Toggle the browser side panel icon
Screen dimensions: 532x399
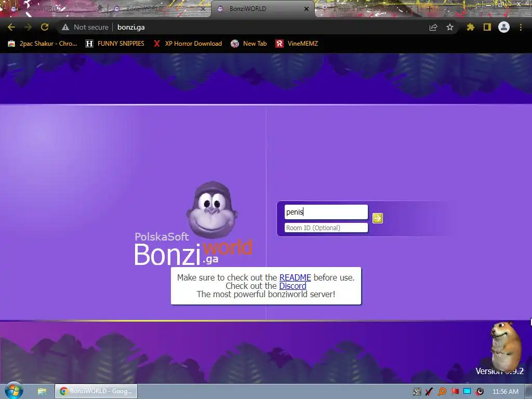tap(487, 27)
